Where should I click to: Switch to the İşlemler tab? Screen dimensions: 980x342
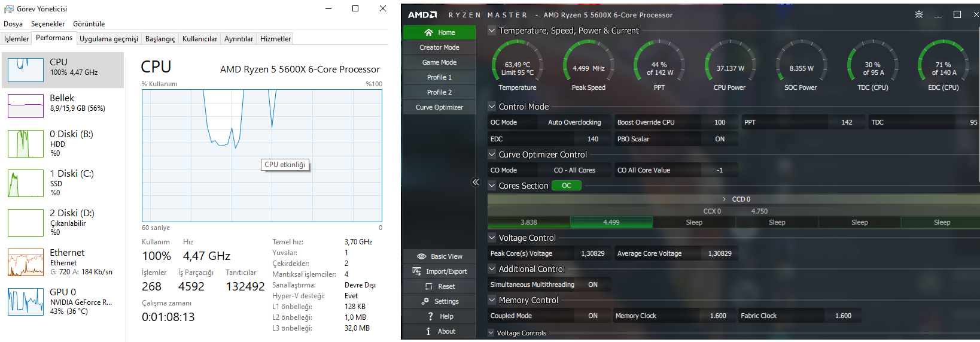click(x=16, y=39)
